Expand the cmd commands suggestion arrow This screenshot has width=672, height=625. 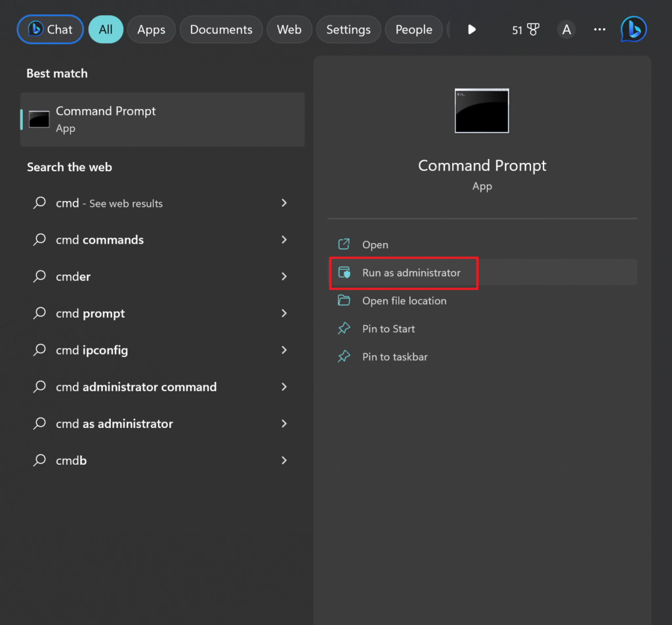[x=284, y=240]
